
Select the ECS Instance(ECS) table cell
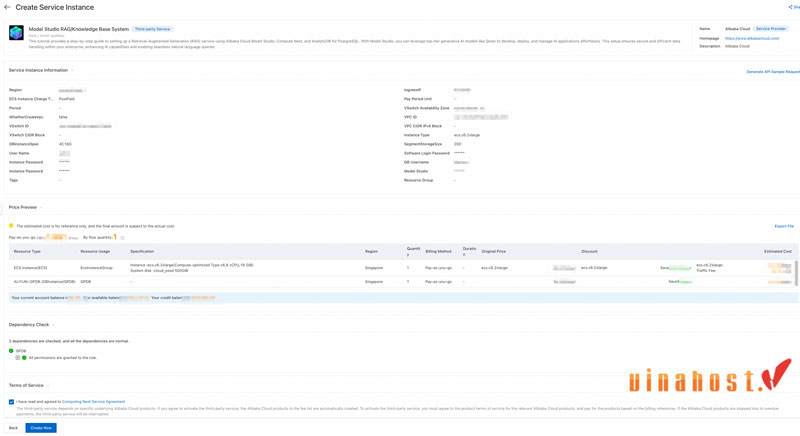coord(30,268)
